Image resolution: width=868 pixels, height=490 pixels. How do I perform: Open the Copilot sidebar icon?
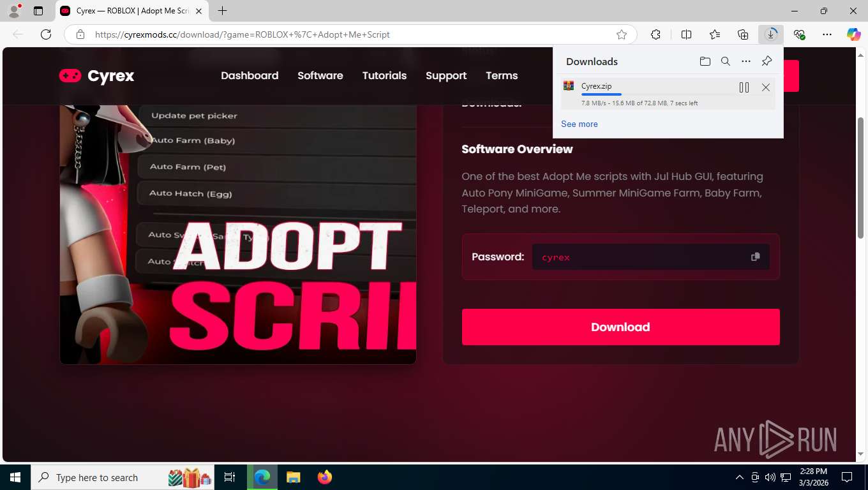click(853, 34)
